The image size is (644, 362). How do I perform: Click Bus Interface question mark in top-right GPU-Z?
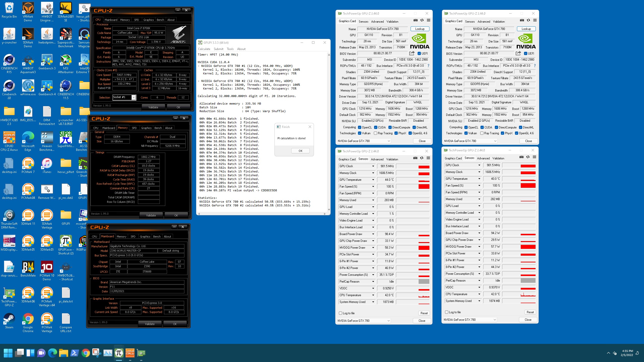coord(535,66)
